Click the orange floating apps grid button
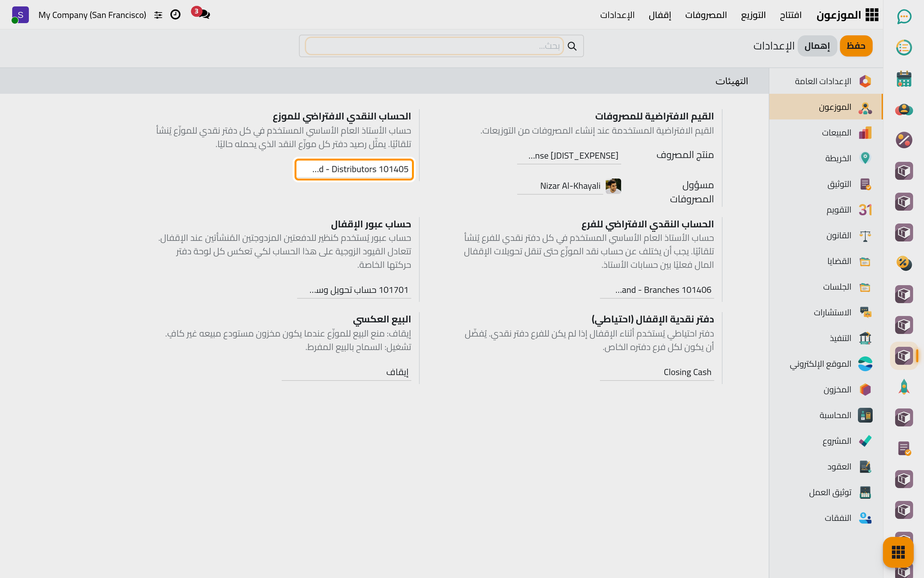 point(898,552)
